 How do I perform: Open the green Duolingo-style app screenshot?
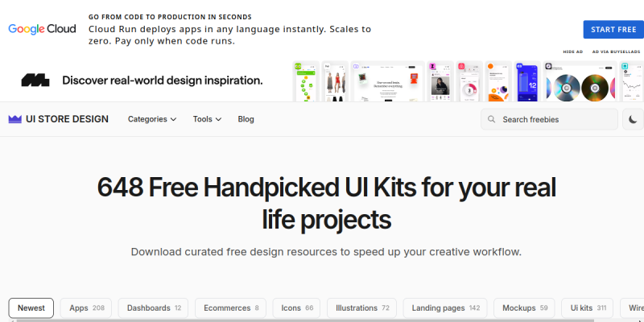pos(306,81)
